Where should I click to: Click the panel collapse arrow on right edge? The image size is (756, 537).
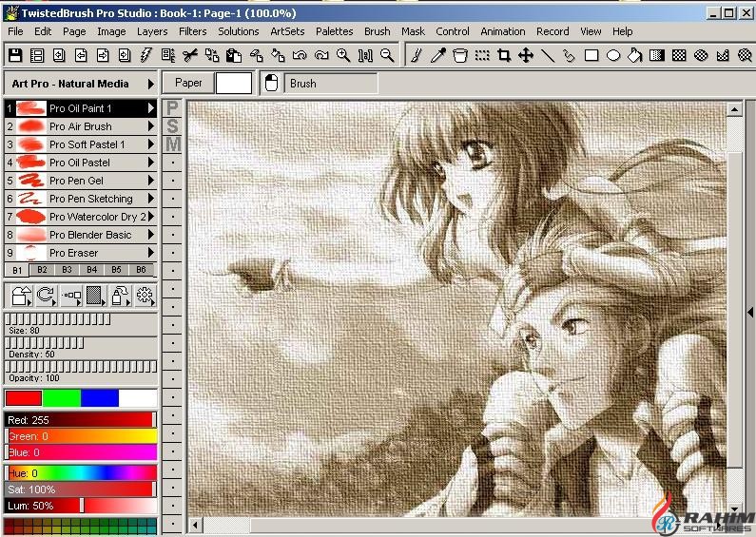(750, 312)
